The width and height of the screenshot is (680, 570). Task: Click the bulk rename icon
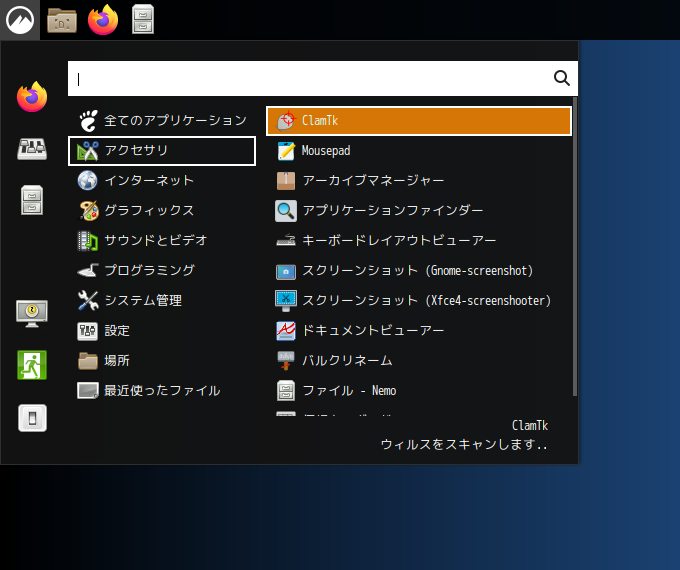286,361
